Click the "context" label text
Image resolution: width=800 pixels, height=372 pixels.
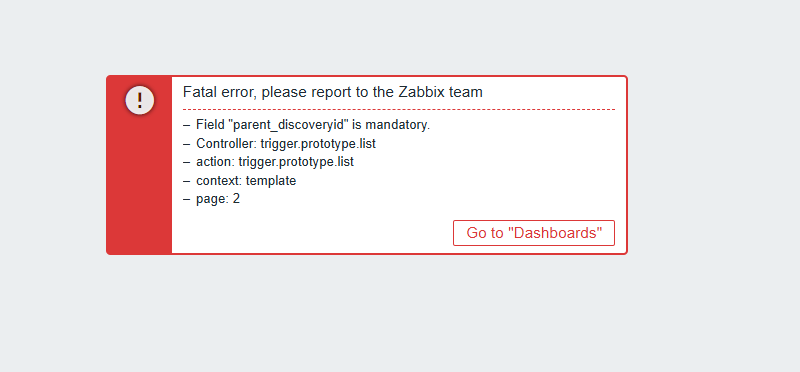click(218, 181)
